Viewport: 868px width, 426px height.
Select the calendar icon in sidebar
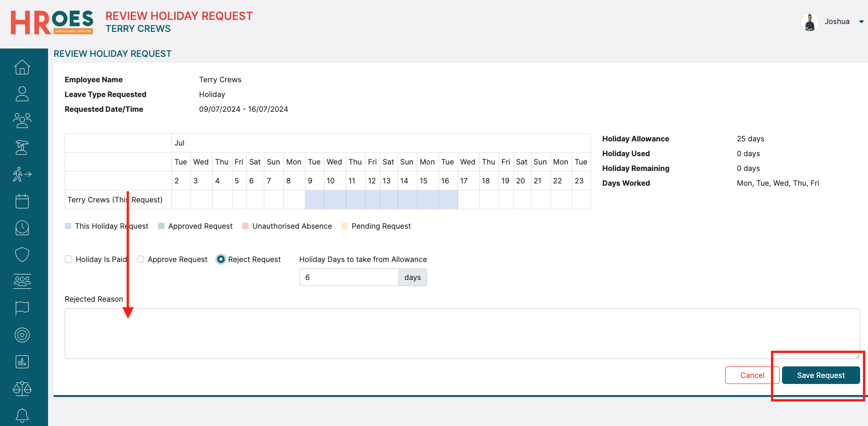click(x=22, y=201)
